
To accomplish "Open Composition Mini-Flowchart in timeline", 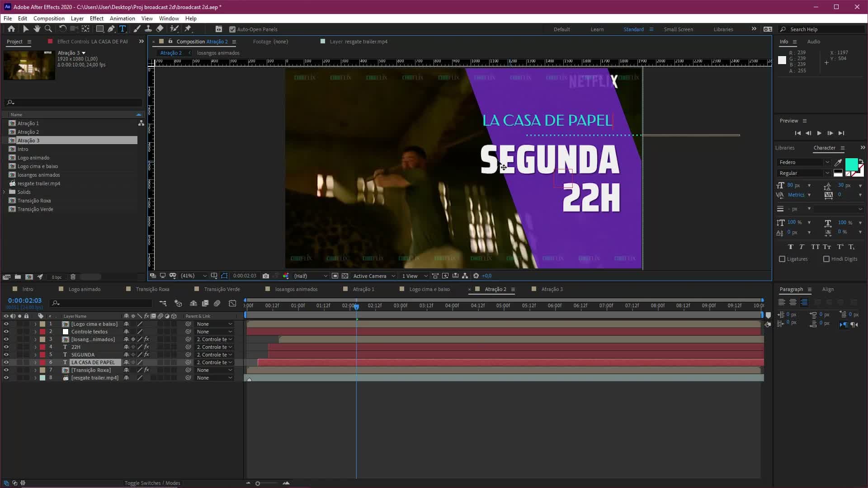I will pos(163,303).
